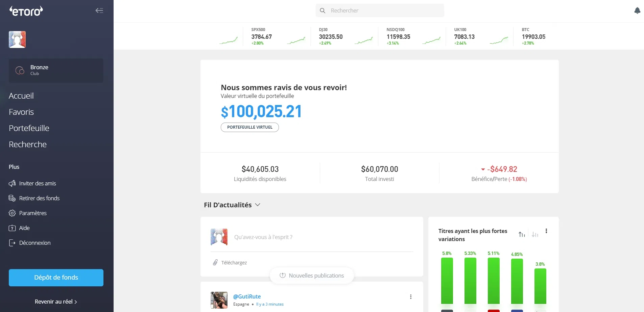Open Paramètres
The image size is (644, 312).
point(33,213)
